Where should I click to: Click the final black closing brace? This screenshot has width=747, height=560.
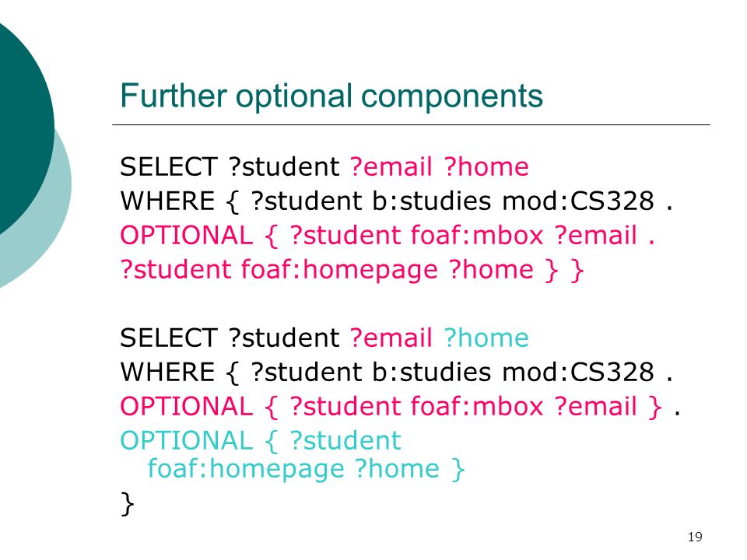pyautogui.click(x=127, y=504)
